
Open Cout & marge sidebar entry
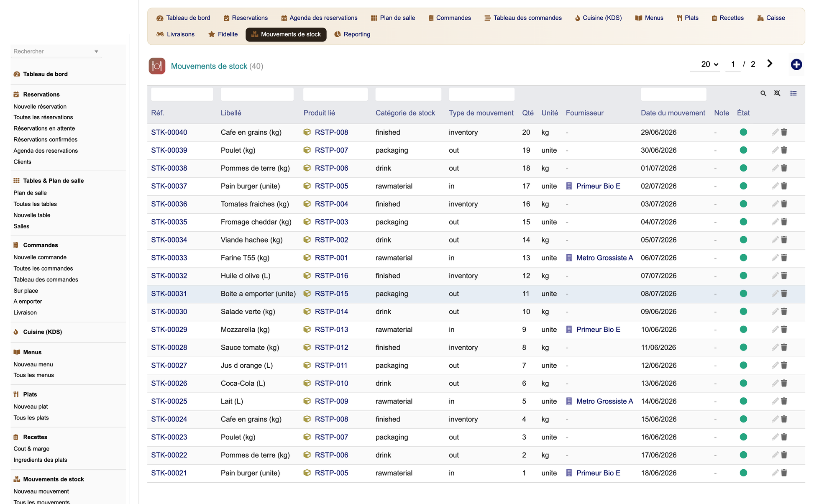pos(31,449)
